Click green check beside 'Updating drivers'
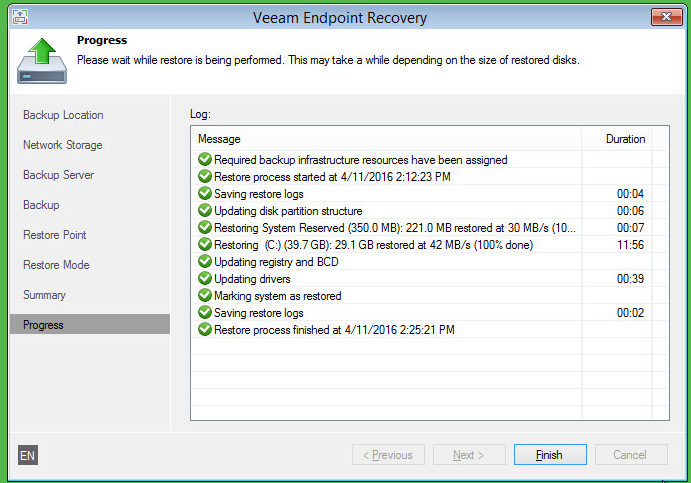The width and height of the screenshot is (691, 483). pyautogui.click(x=204, y=278)
